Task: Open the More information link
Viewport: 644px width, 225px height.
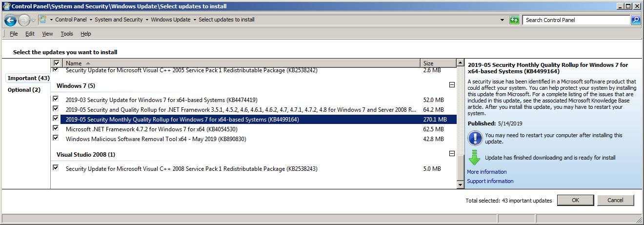Action: click(487, 172)
